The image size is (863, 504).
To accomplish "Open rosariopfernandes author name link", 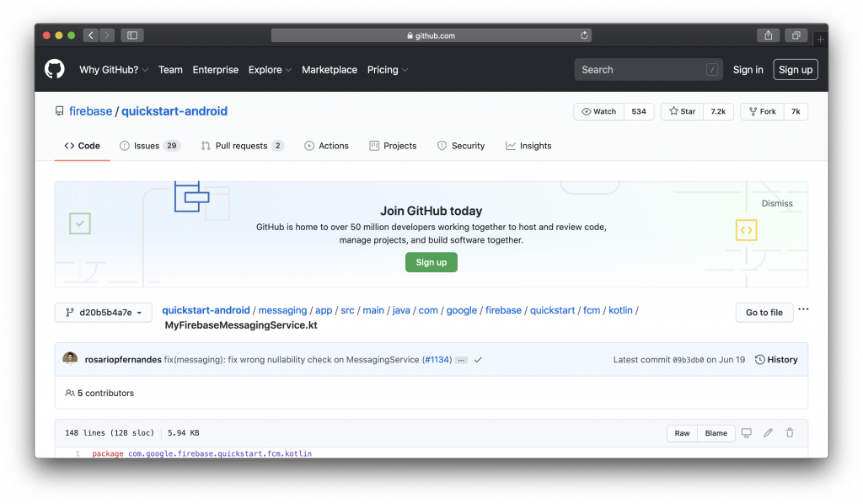I will tap(123, 360).
